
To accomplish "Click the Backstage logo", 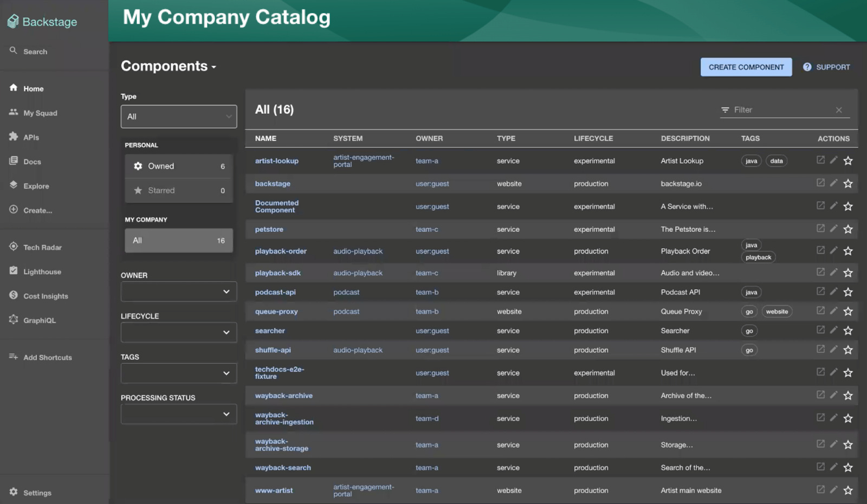I will [x=43, y=21].
